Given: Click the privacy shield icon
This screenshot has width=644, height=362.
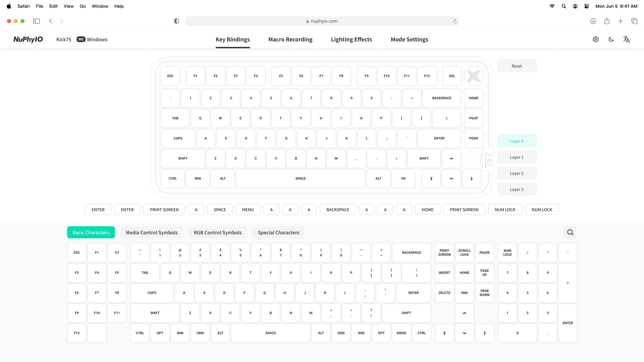Looking at the screenshot, I should [x=176, y=21].
